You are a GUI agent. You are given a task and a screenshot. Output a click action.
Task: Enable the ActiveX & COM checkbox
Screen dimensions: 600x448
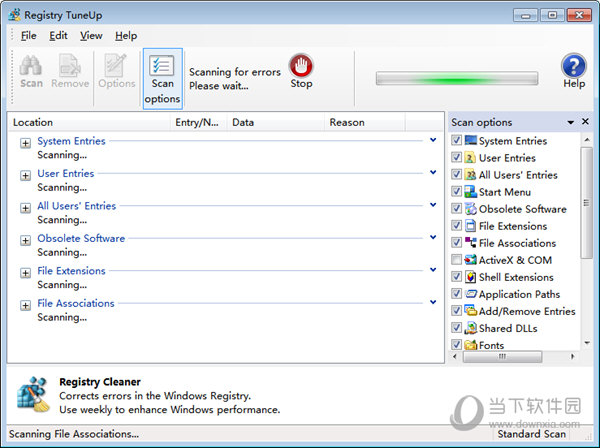point(456,260)
